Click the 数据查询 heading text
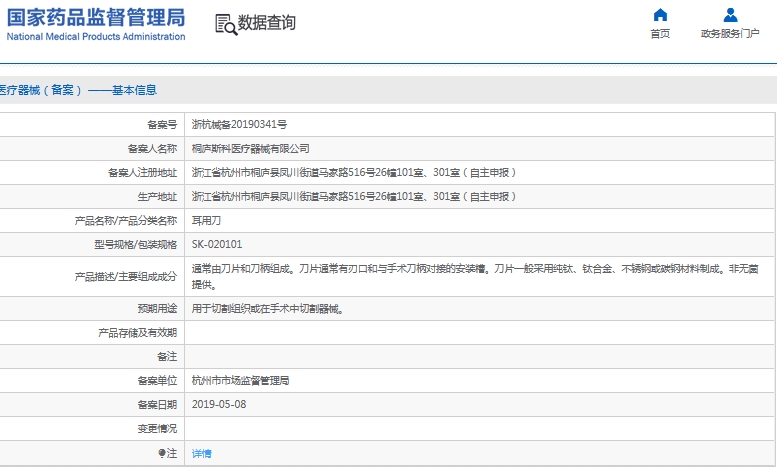 [x=267, y=22]
